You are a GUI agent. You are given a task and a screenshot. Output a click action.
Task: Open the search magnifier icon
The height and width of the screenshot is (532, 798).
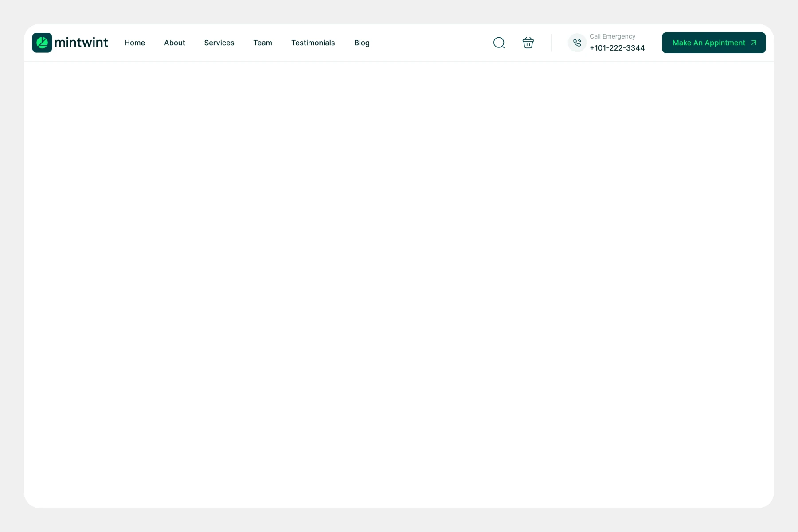point(499,43)
